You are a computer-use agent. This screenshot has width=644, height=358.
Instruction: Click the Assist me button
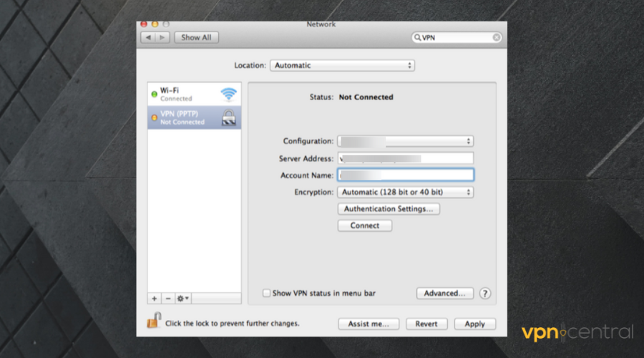[369, 324]
